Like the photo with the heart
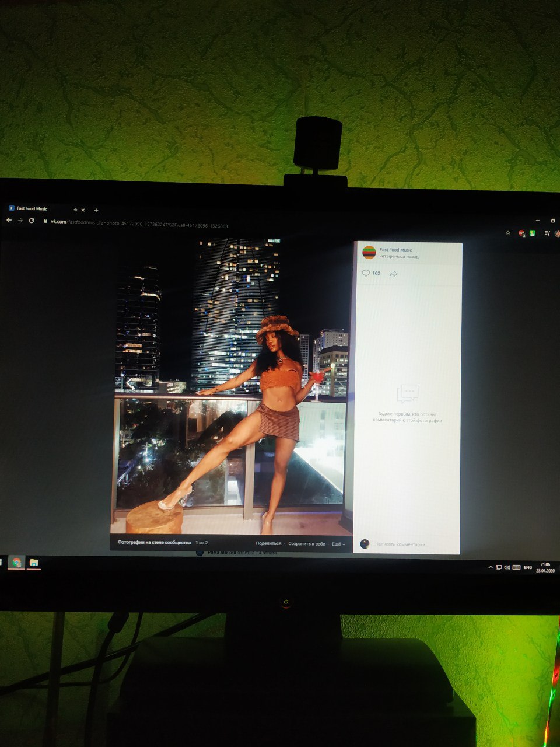The image size is (560, 747). pyautogui.click(x=366, y=273)
